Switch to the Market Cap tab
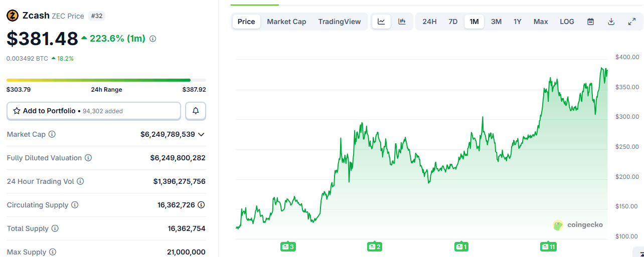The width and height of the screenshot is (644, 257). pyautogui.click(x=286, y=22)
